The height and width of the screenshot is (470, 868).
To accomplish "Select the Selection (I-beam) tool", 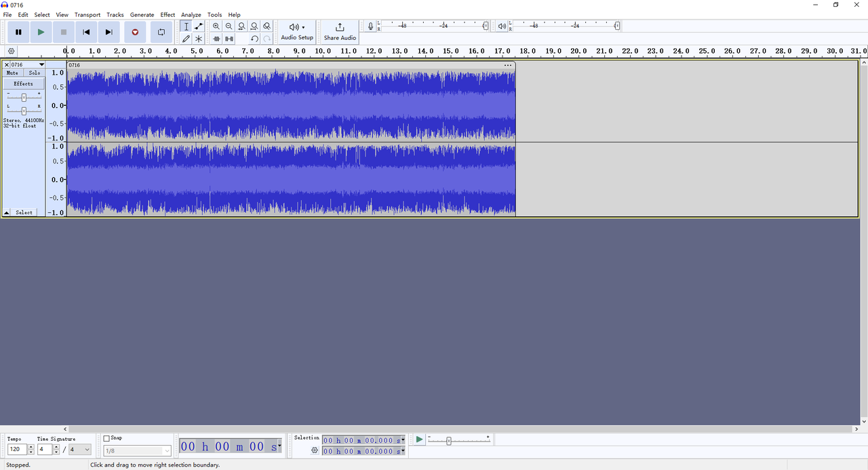I will pos(186,26).
